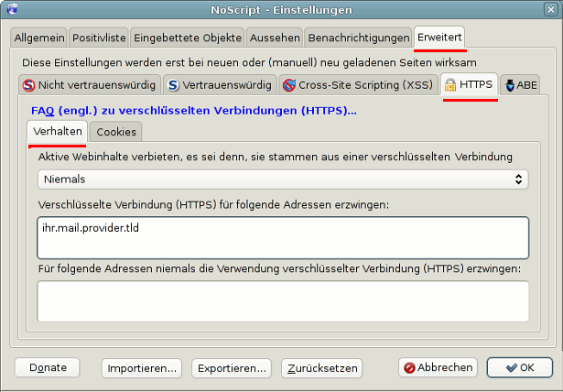Select the Benachrichtigungen tab
The image size is (563, 392).
pos(358,38)
